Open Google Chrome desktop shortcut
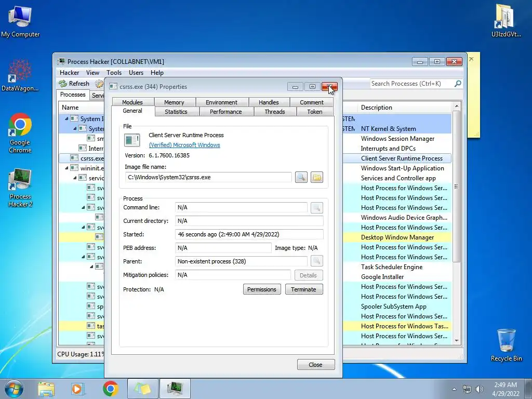Screen dimensions: 532x399 coord(20,133)
